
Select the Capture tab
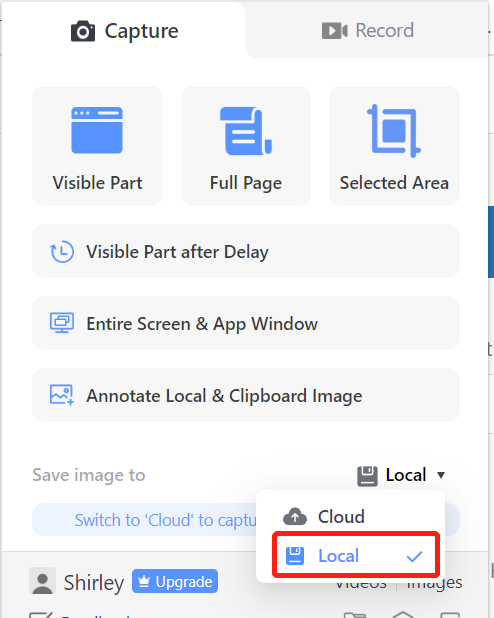(124, 31)
